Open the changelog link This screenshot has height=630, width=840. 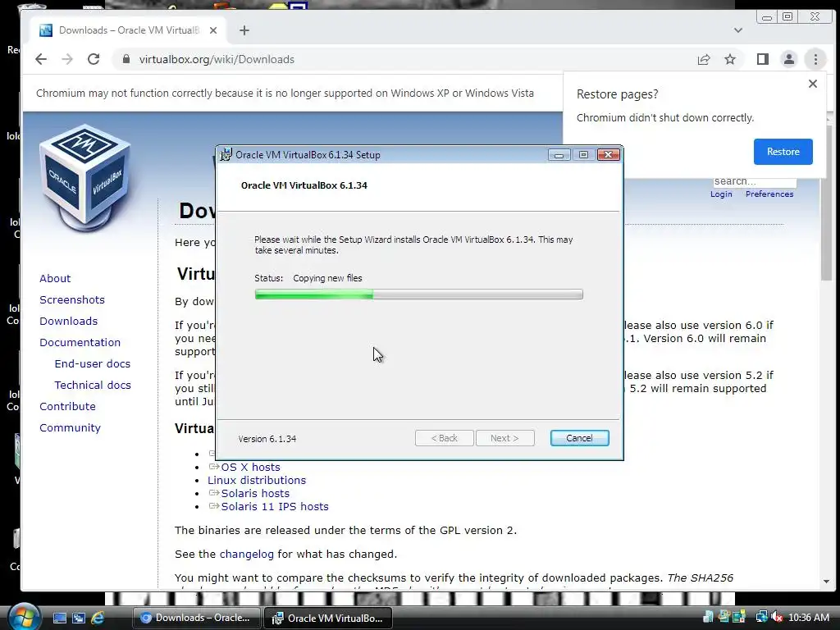click(246, 554)
